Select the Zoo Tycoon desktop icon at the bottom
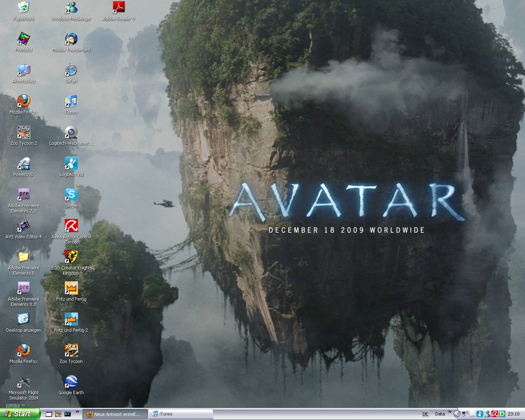Viewport: 525px width, 420px height. coord(71,354)
